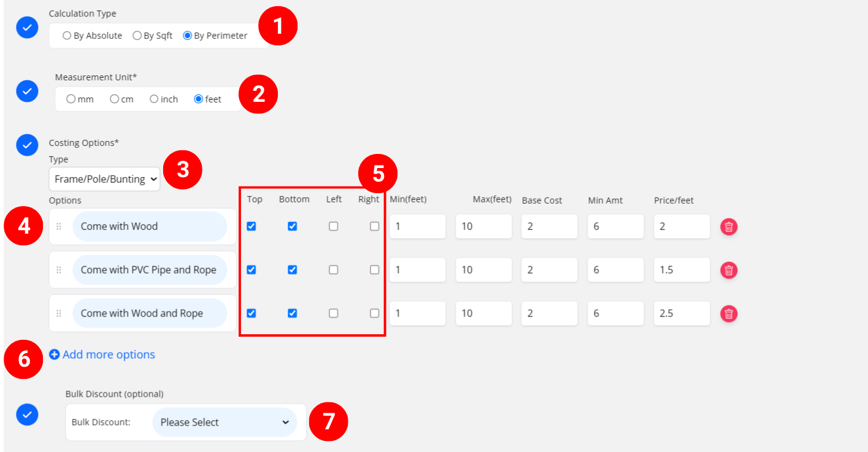Uncheck Top for Come with PVC Pipe and Rope
The image size is (868, 452).
tap(252, 270)
